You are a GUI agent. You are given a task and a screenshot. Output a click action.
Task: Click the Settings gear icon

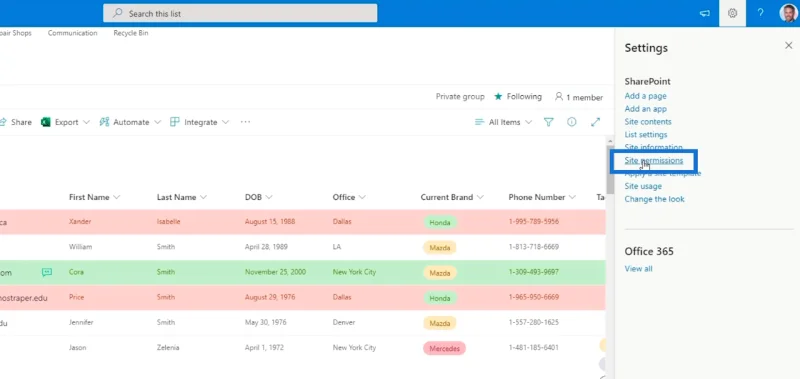tap(732, 13)
